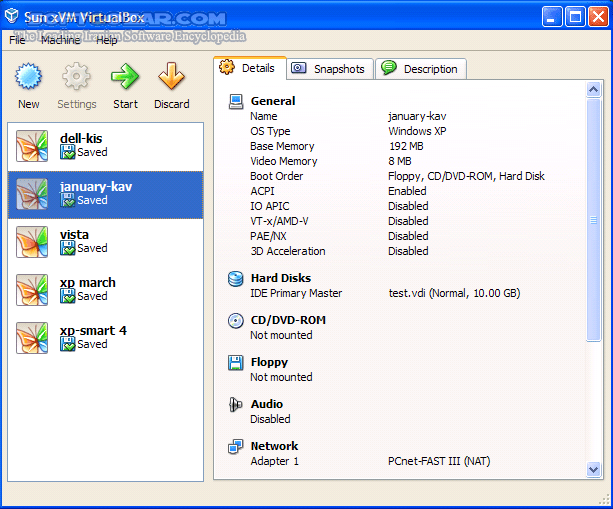Click the Boot Order value text
Screen dimensions: 613x509
point(466,176)
